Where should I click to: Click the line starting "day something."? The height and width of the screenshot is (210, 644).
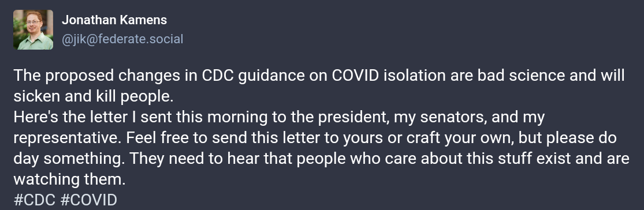click(x=322, y=159)
